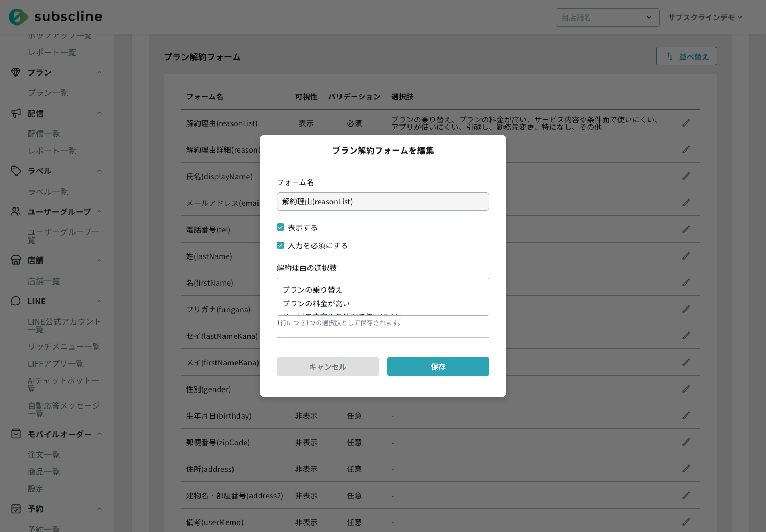Screen dimensions: 766x532
Task: Edit the 解約理由(reasonList) row via pencil icon
Action: pyautogui.click(x=686, y=123)
